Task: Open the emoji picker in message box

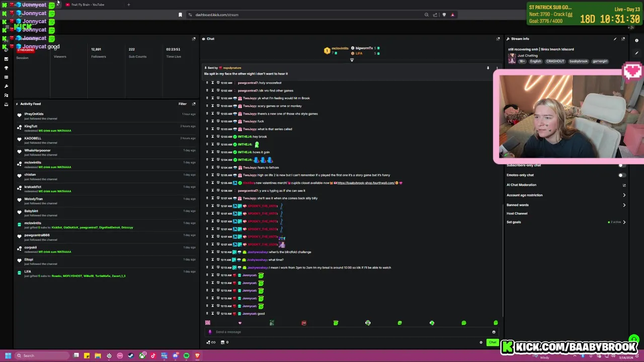Action: click(x=494, y=332)
